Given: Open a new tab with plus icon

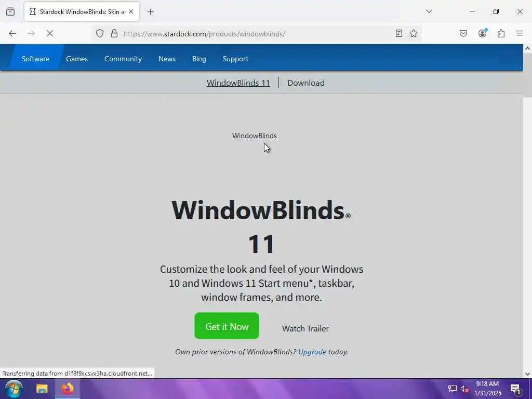Looking at the screenshot, I should (151, 12).
